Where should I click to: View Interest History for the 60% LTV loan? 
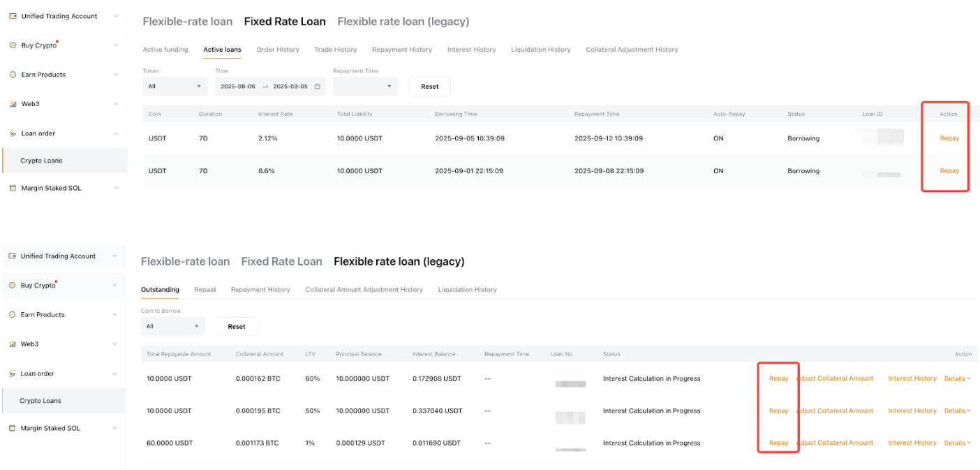912,379
